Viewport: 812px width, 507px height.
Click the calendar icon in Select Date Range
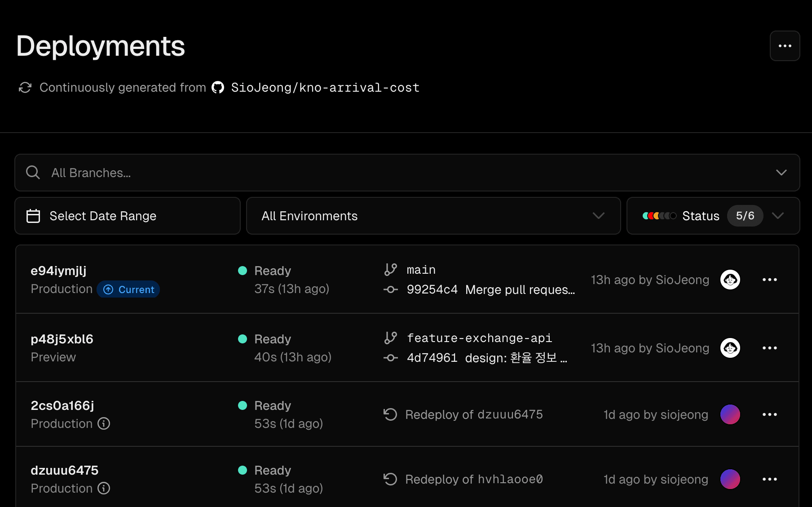[33, 216]
